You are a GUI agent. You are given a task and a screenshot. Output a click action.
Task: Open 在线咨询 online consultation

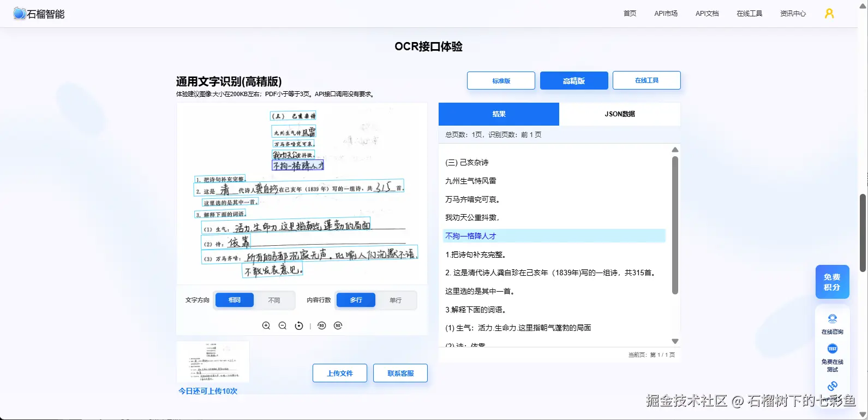click(x=833, y=324)
